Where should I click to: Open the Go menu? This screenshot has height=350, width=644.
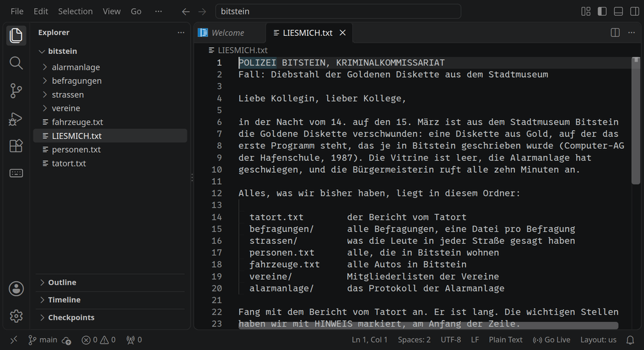(x=136, y=11)
